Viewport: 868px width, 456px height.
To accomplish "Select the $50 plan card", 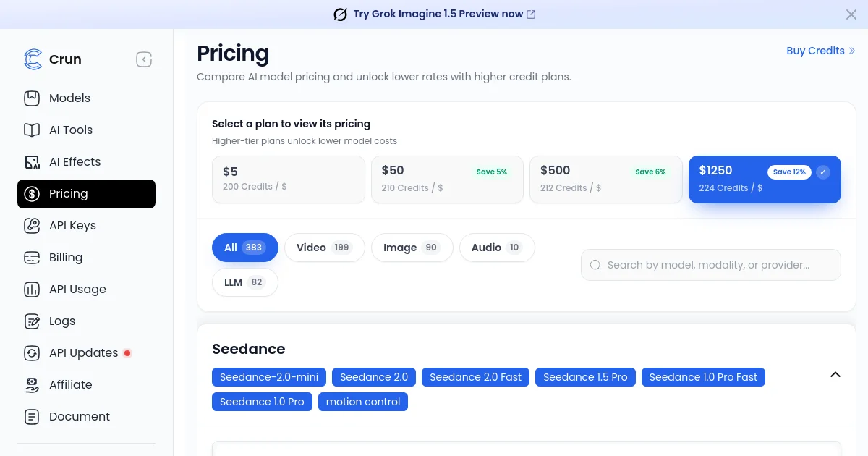I will (447, 179).
